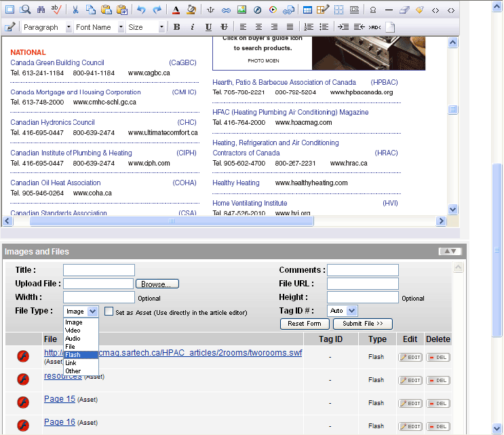The height and width of the screenshot is (435, 504).
Task: Align text left
Action: (243, 27)
